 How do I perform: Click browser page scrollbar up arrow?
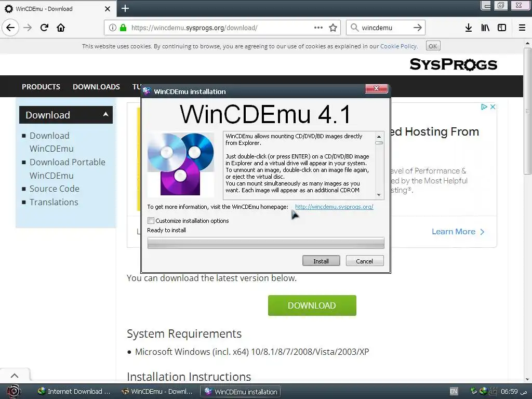(x=527, y=43)
